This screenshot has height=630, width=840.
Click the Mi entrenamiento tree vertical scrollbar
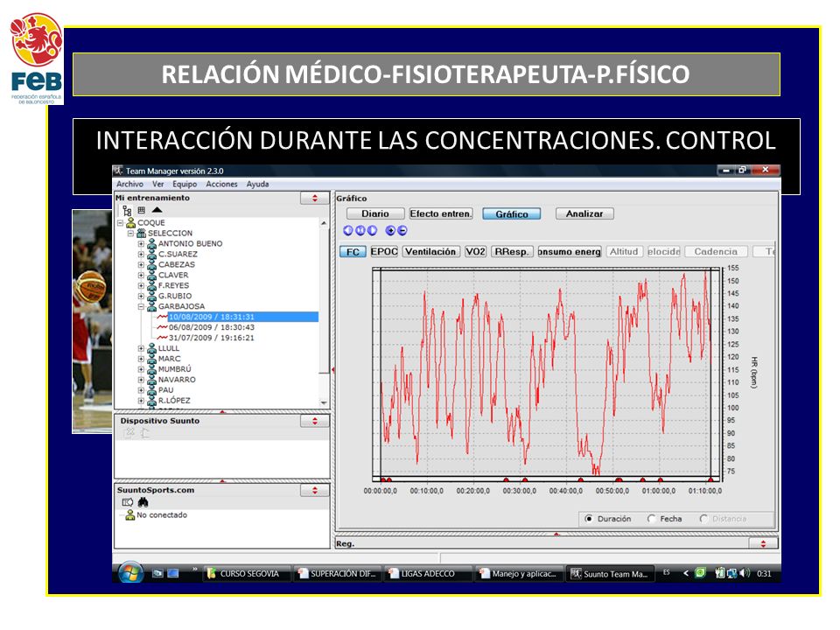[324, 312]
